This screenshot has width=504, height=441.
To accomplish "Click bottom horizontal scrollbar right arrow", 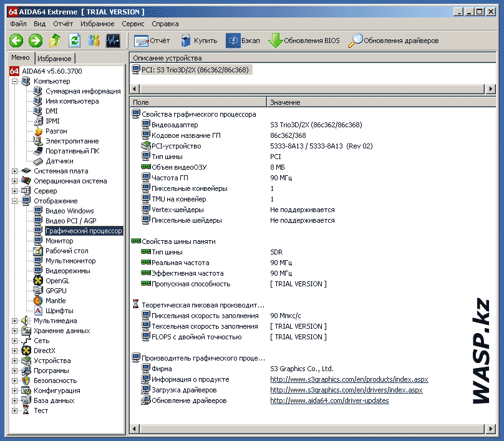I will pyautogui.click(x=490, y=429).
